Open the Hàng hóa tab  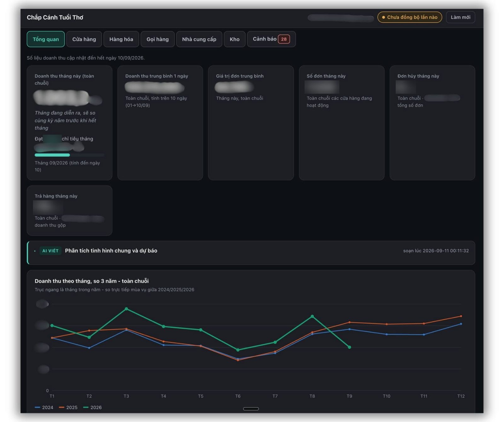pos(121,39)
